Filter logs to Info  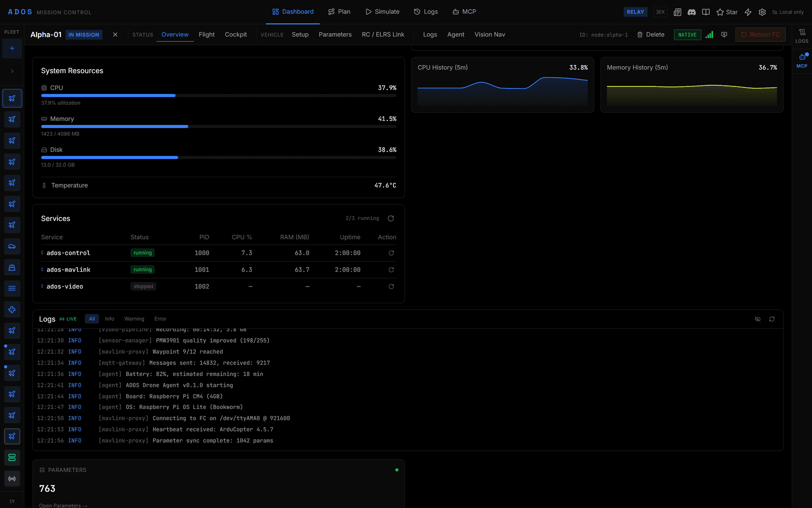click(x=110, y=319)
